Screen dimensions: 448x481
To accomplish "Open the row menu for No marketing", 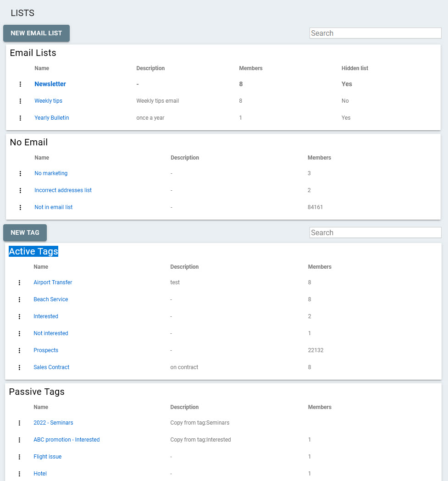I will (20, 173).
